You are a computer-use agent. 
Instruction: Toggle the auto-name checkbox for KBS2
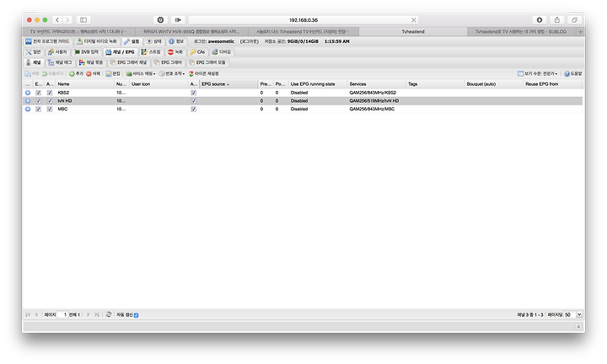(50, 93)
